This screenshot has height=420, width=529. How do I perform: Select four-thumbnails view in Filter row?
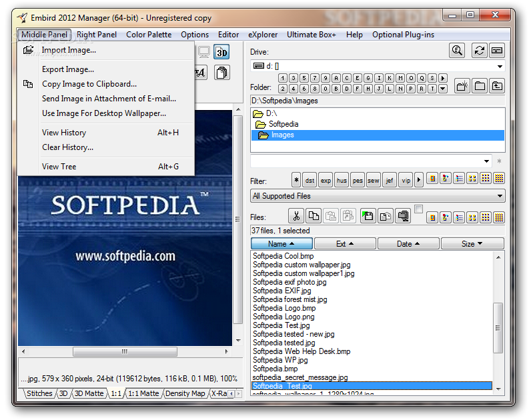click(x=472, y=178)
